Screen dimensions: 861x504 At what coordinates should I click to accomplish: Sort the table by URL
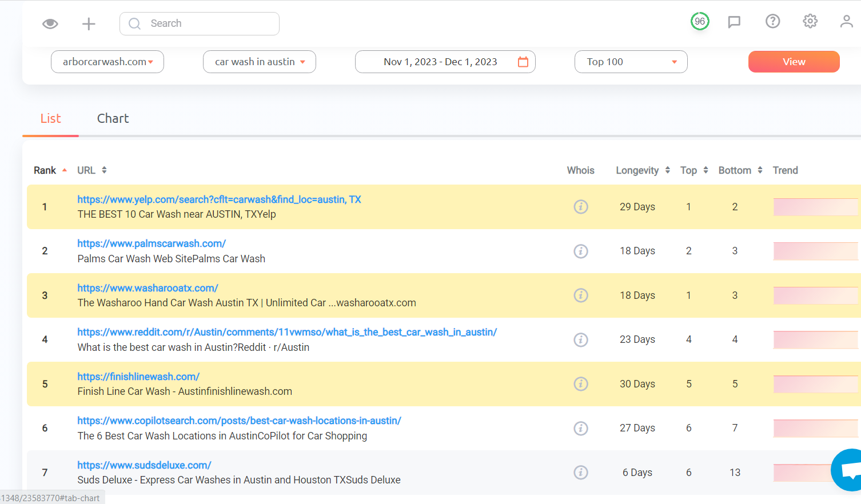click(x=92, y=170)
